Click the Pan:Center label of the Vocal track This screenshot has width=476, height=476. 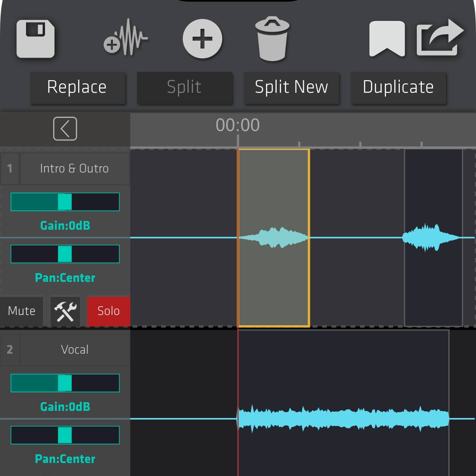(65, 459)
